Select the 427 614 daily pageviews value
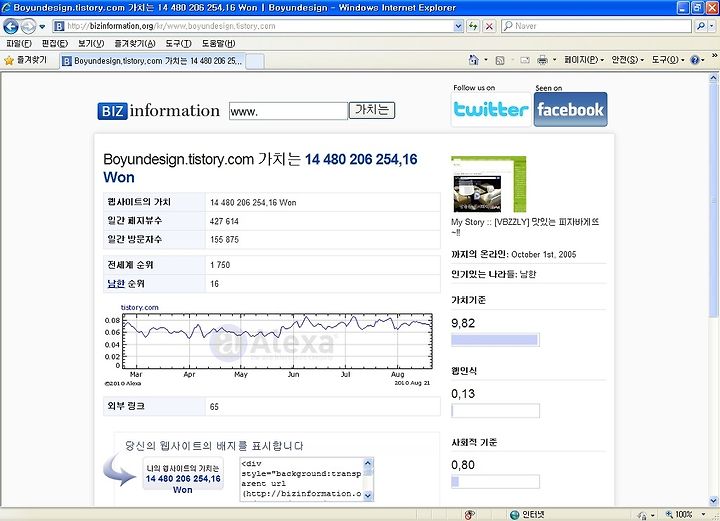This screenshot has width=720, height=521. click(224, 221)
